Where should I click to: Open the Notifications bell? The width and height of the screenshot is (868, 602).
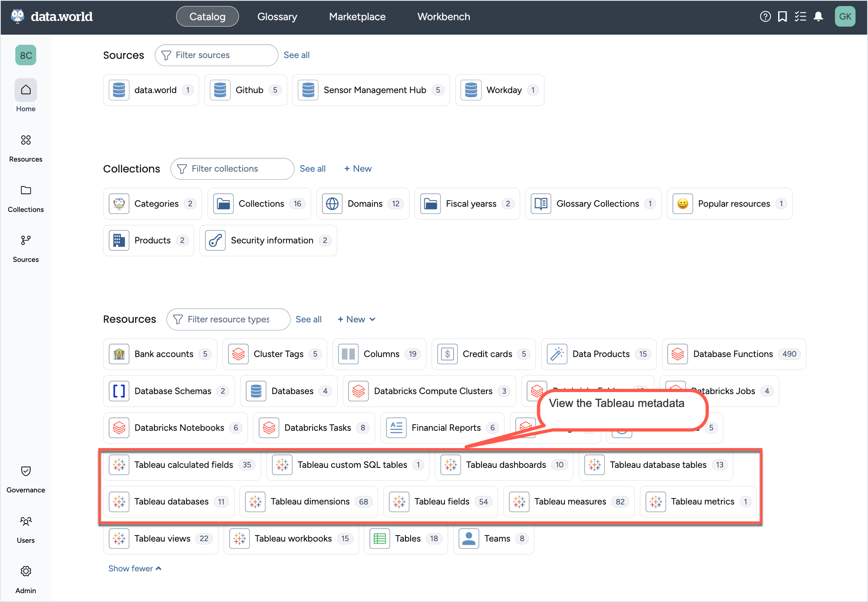[x=819, y=17]
